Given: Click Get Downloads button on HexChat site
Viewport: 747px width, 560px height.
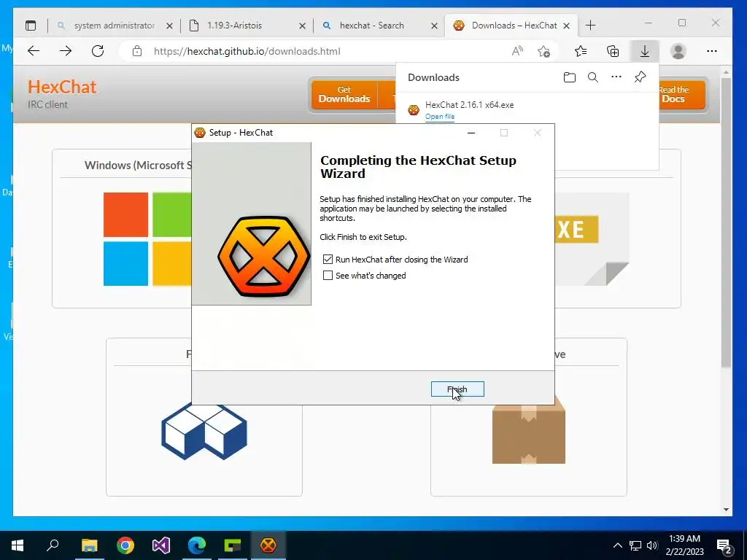Looking at the screenshot, I should point(344,94).
